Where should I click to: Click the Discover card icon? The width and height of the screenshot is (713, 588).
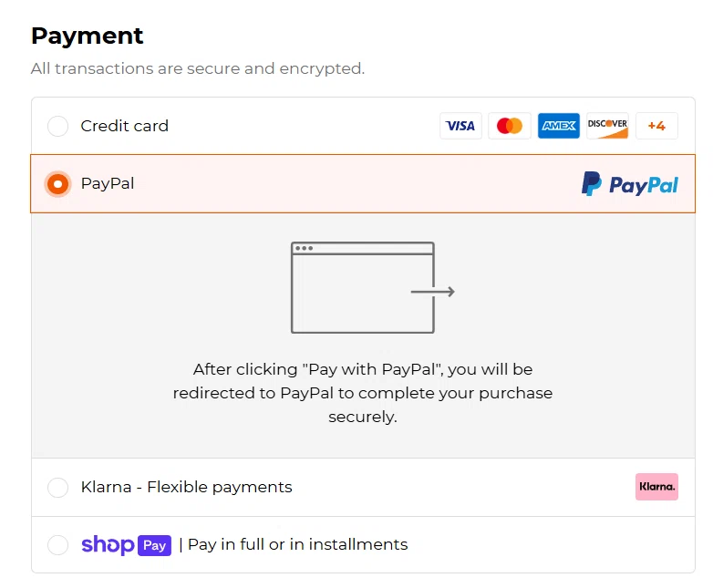607,126
